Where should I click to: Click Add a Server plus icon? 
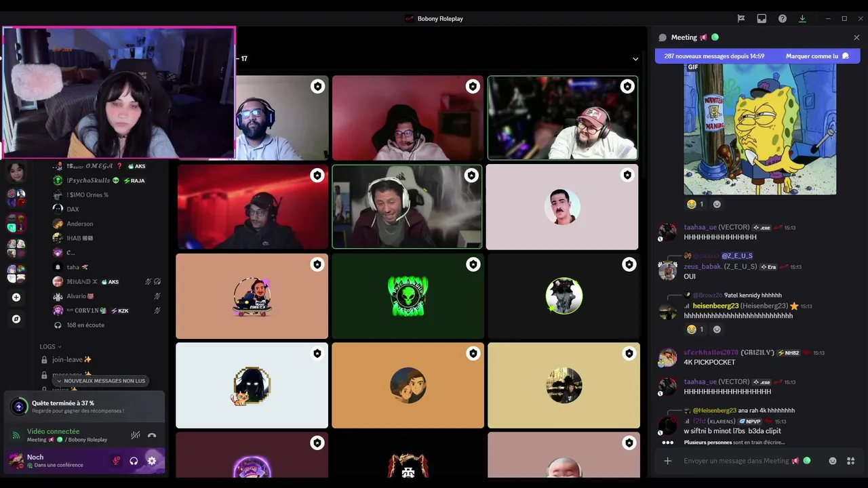click(16, 298)
